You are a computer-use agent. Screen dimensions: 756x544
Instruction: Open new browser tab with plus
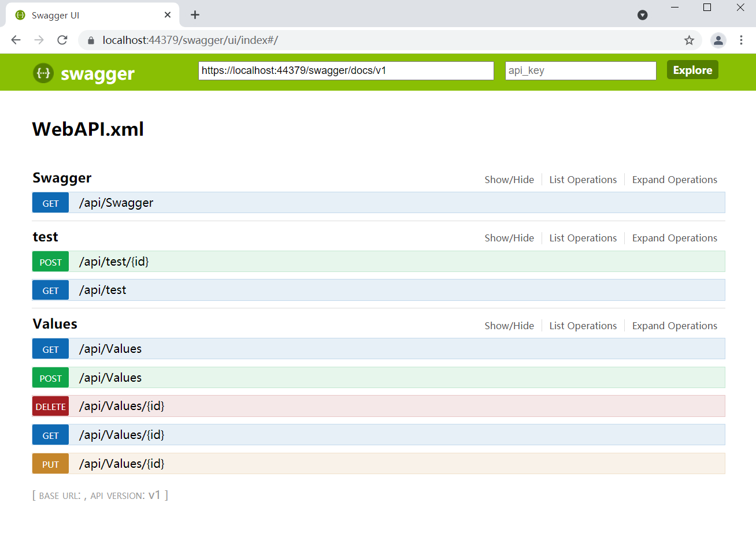coord(195,15)
